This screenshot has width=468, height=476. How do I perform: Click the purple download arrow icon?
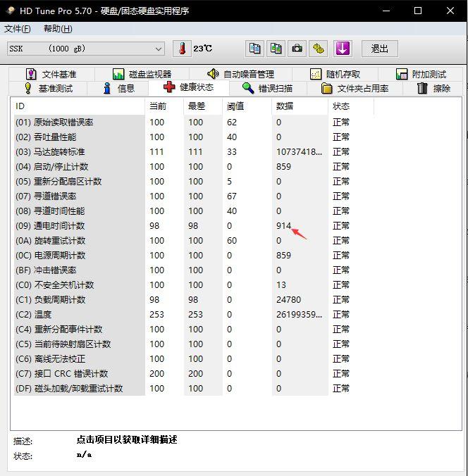(343, 49)
